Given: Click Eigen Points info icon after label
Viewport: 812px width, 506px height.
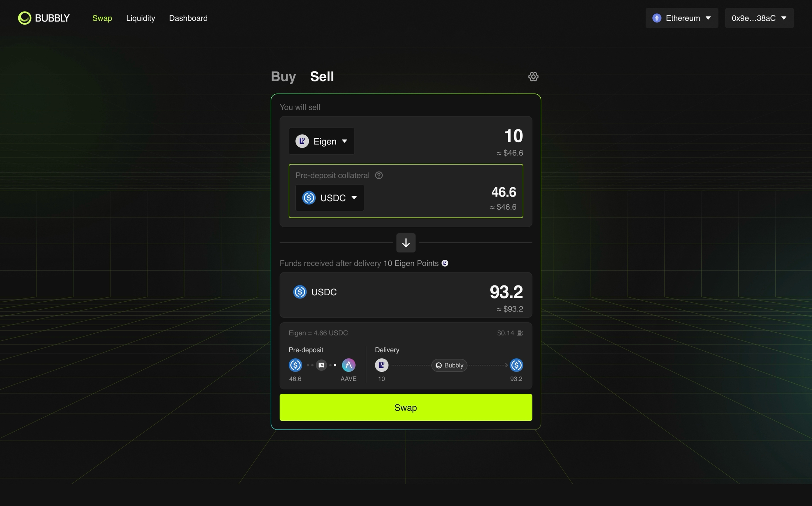Looking at the screenshot, I should (445, 263).
